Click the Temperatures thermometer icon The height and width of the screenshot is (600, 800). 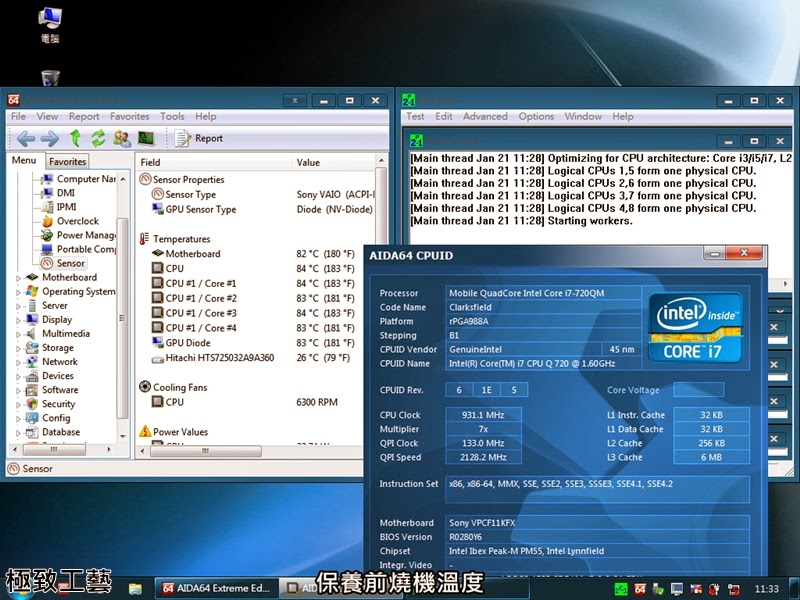click(x=145, y=238)
